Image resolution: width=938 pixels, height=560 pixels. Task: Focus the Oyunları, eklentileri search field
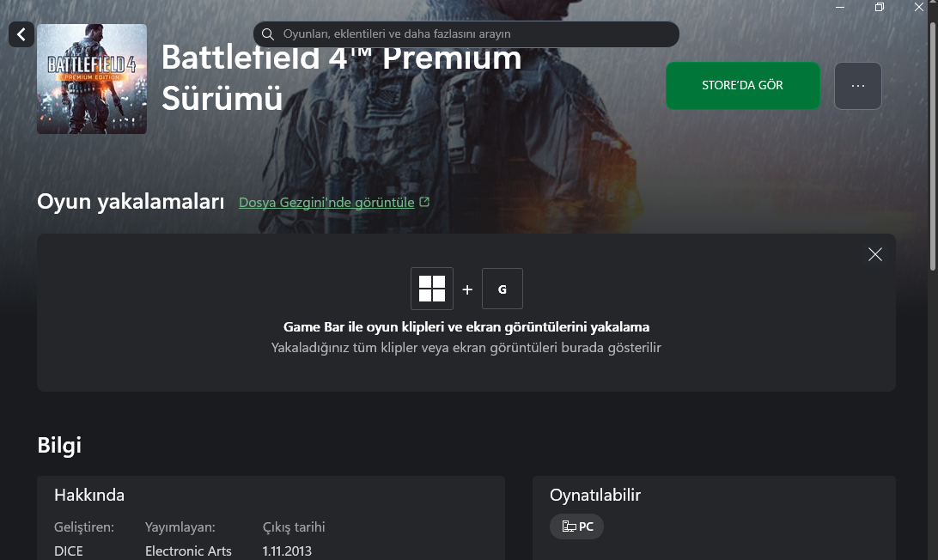[x=466, y=34]
